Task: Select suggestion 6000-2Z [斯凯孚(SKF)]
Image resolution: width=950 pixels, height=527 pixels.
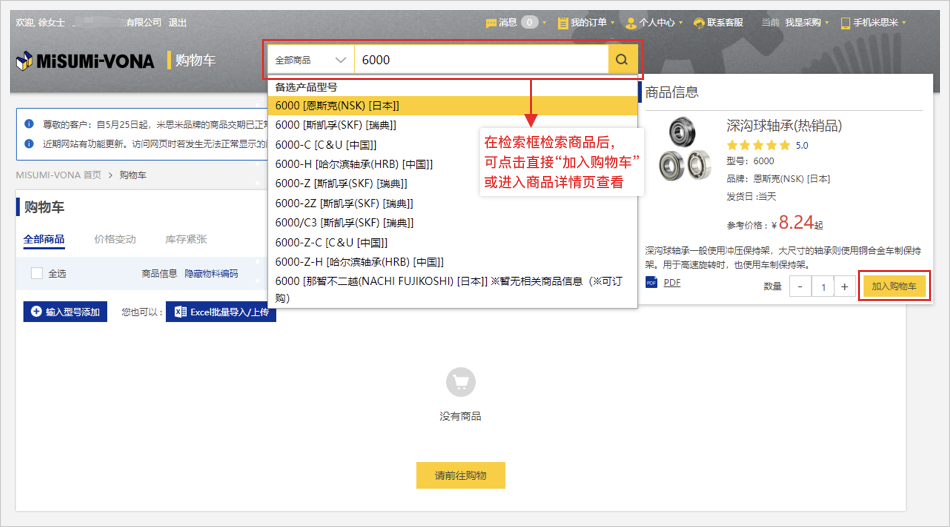Action: pyautogui.click(x=330, y=203)
